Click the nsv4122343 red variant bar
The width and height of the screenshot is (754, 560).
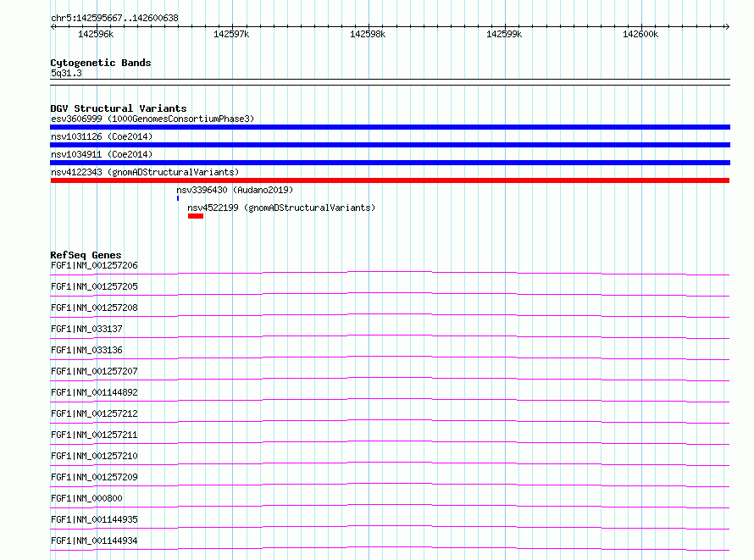390,180
